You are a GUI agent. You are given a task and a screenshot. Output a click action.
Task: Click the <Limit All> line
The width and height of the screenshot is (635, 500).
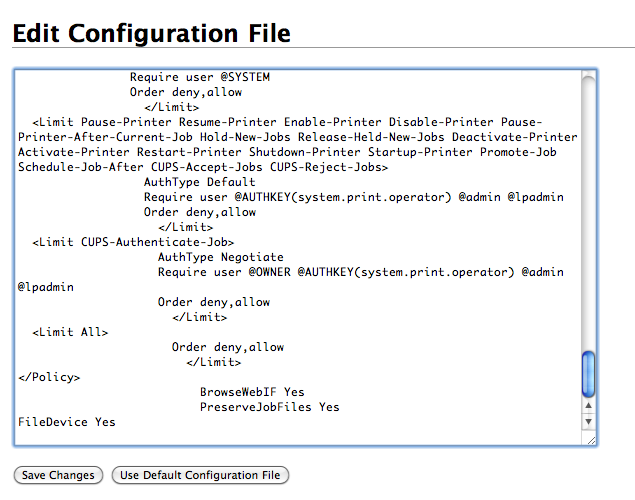click(x=70, y=332)
